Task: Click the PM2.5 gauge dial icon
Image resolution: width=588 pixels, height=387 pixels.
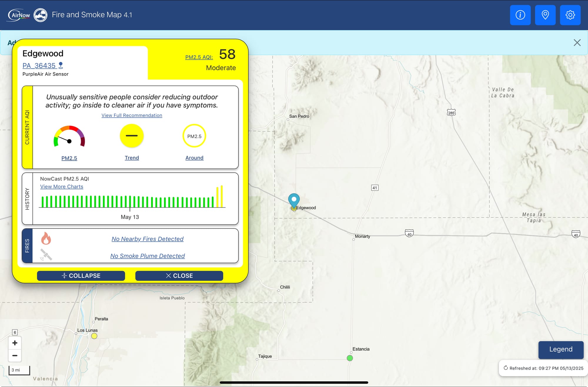Action: click(69, 137)
